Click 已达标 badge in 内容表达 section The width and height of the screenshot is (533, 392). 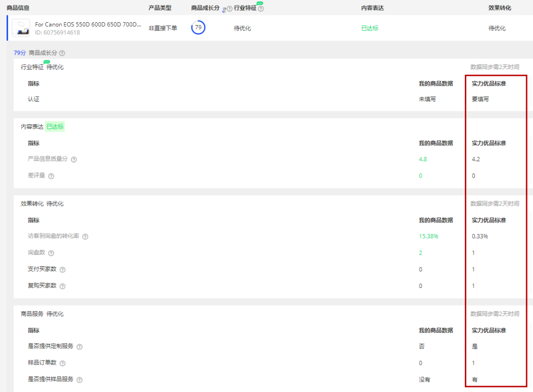[55, 127]
